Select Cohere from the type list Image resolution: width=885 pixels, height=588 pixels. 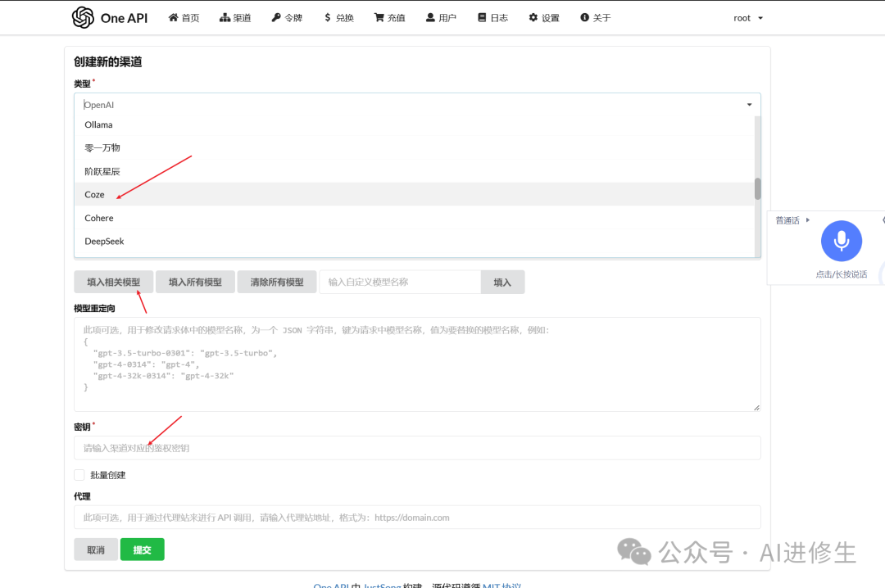point(415,218)
